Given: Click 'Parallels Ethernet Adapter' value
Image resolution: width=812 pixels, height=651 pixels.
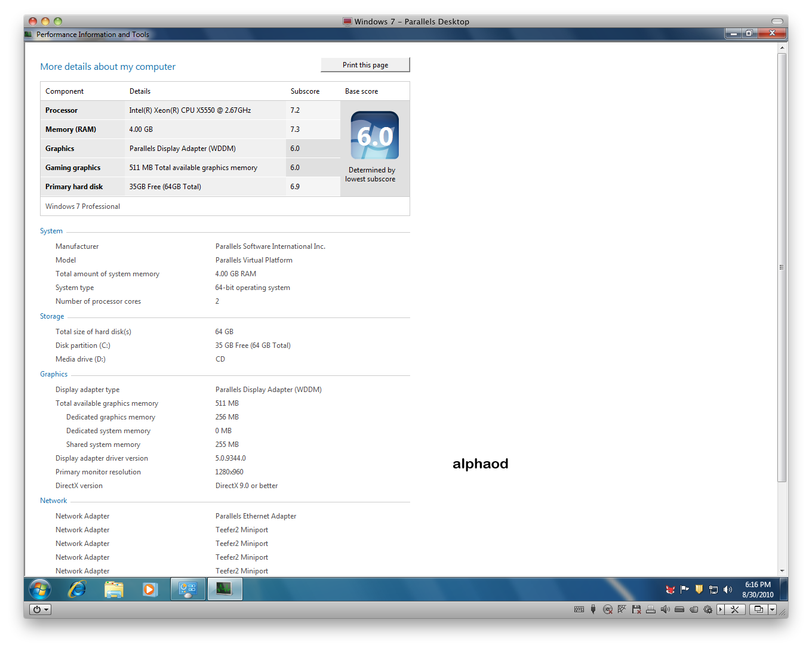Looking at the screenshot, I should [256, 516].
